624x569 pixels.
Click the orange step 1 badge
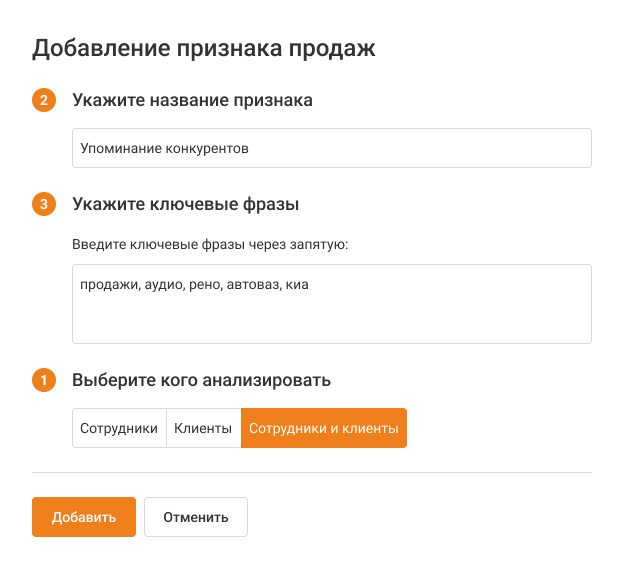click(43, 380)
